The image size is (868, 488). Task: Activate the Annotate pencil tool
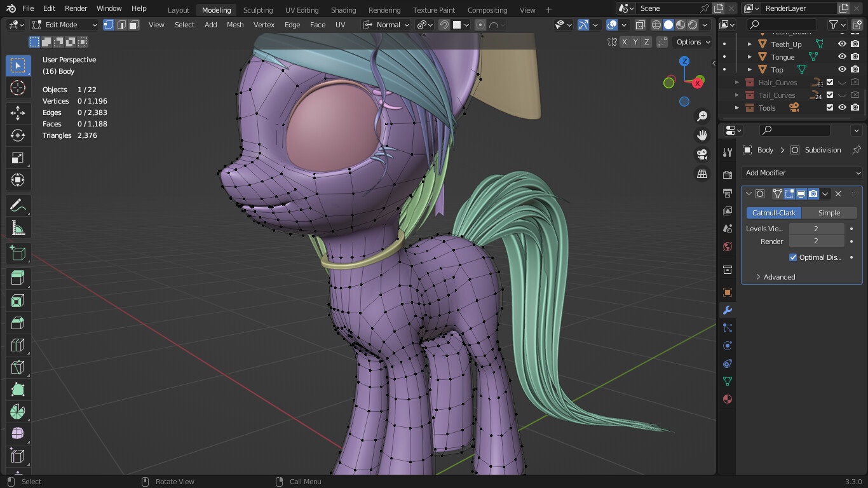click(18, 206)
